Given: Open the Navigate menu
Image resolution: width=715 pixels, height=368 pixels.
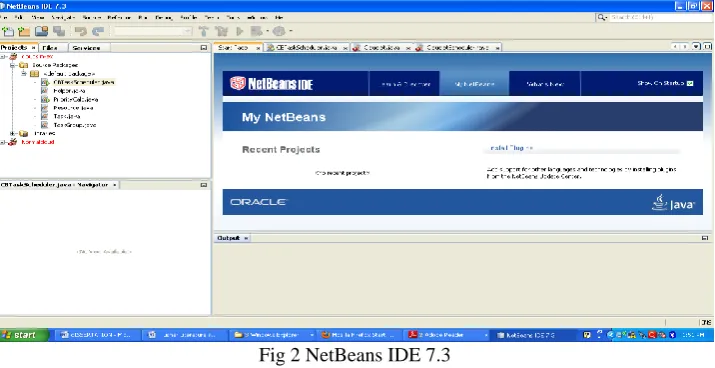Looking at the screenshot, I should (63, 17).
